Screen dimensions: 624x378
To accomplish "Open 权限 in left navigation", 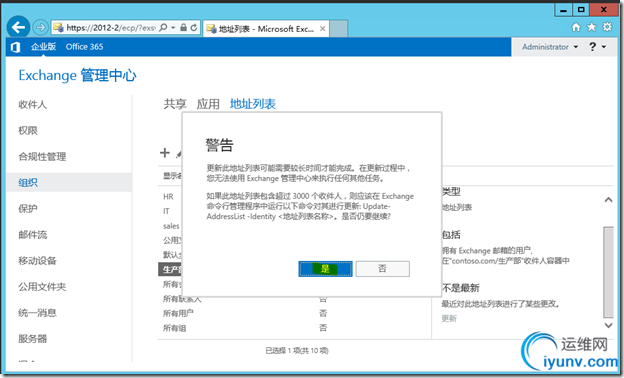I will coord(28,131).
